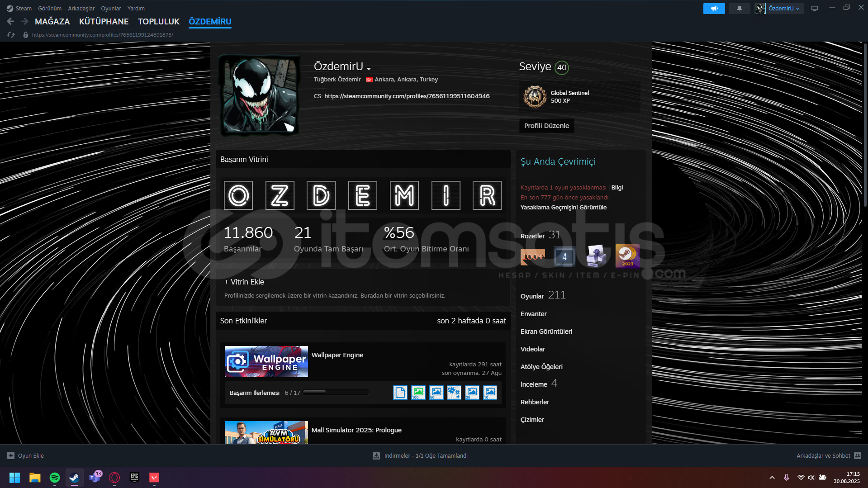The height and width of the screenshot is (488, 868).
Task: Open the 100+ games badge
Action: (533, 256)
